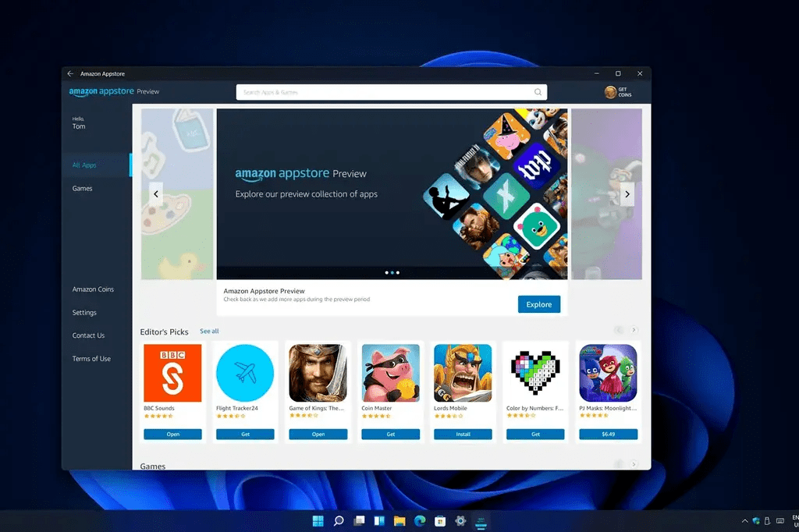Click the Games row right arrow
The width and height of the screenshot is (799, 532).
[634, 464]
